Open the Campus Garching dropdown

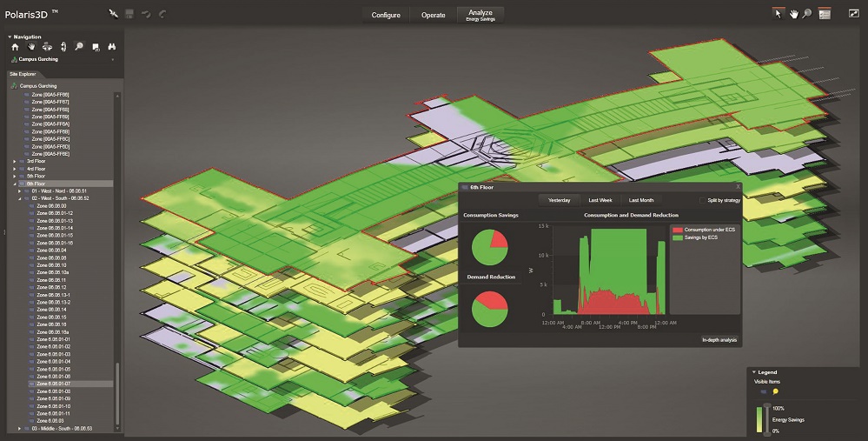tap(113, 60)
